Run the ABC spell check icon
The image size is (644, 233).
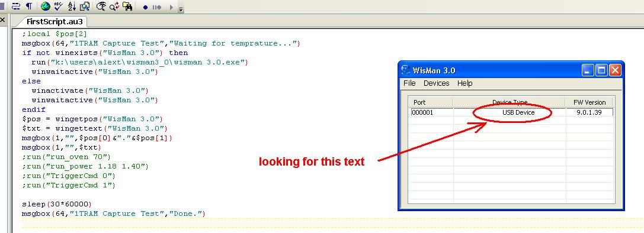tap(58, 6)
